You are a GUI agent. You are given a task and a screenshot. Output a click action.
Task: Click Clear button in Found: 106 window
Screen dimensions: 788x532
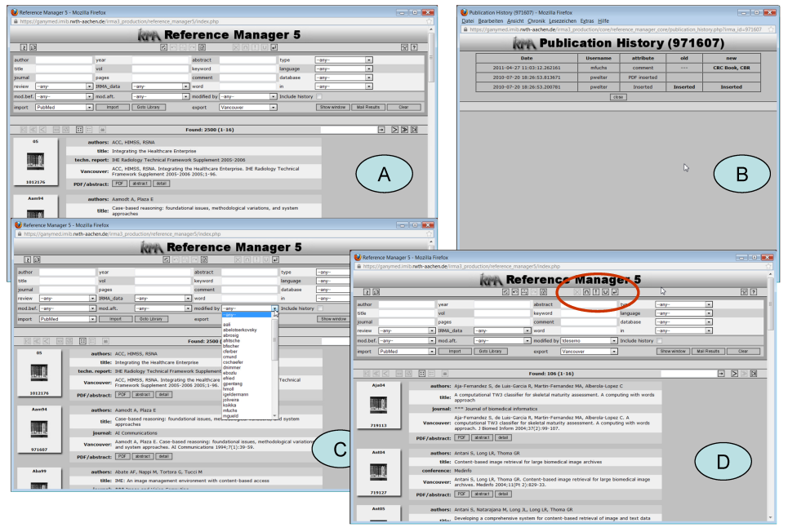click(743, 352)
